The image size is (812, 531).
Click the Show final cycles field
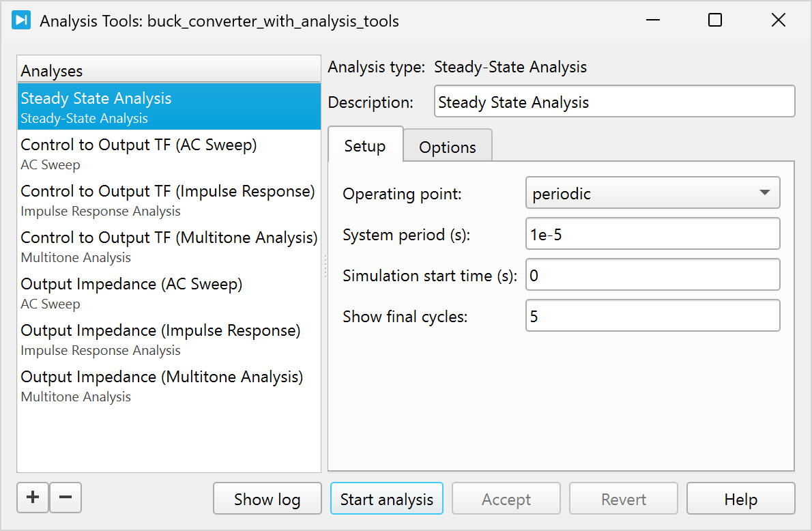652,316
